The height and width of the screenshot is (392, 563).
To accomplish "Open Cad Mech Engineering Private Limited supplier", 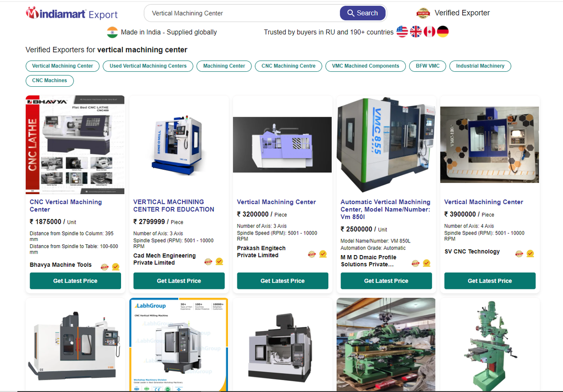I will [164, 259].
